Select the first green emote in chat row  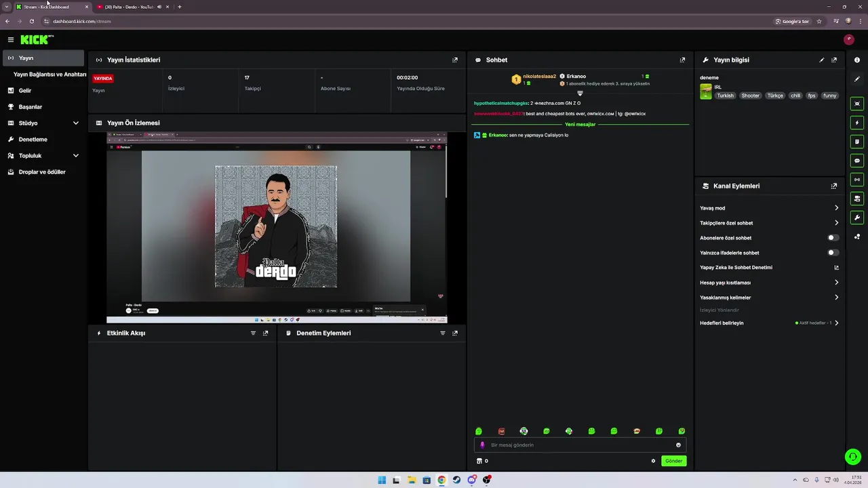pos(479,431)
